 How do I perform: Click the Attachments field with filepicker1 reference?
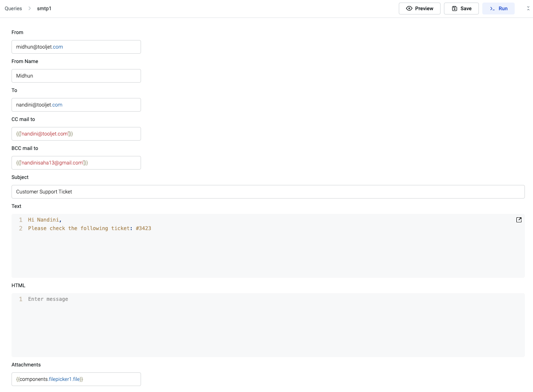[x=76, y=379]
